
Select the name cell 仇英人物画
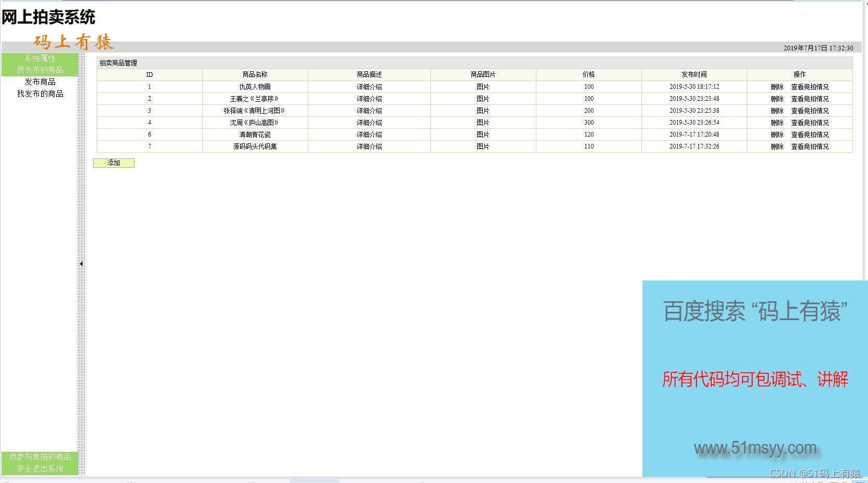[x=255, y=87]
